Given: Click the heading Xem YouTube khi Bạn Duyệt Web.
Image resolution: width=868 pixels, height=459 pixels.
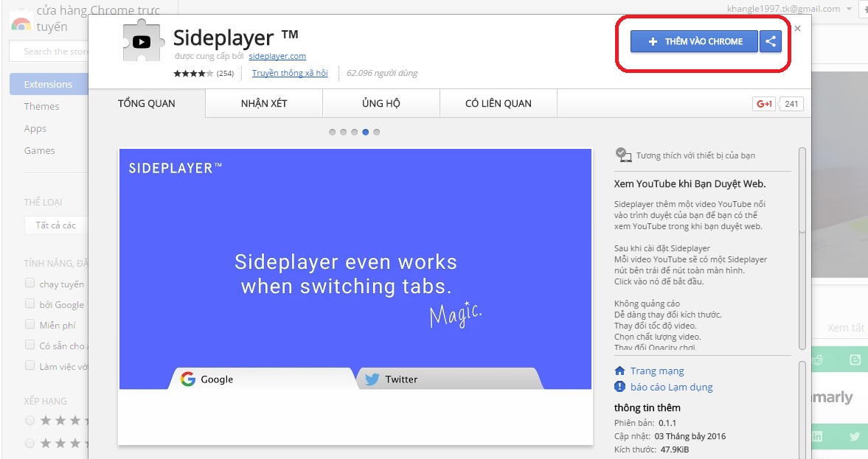Looking at the screenshot, I should point(690,183).
